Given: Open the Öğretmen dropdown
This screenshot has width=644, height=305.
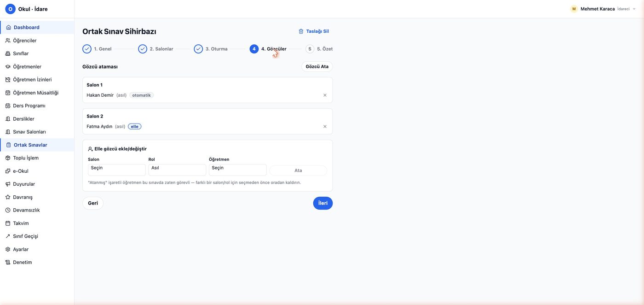Looking at the screenshot, I should (238, 170).
